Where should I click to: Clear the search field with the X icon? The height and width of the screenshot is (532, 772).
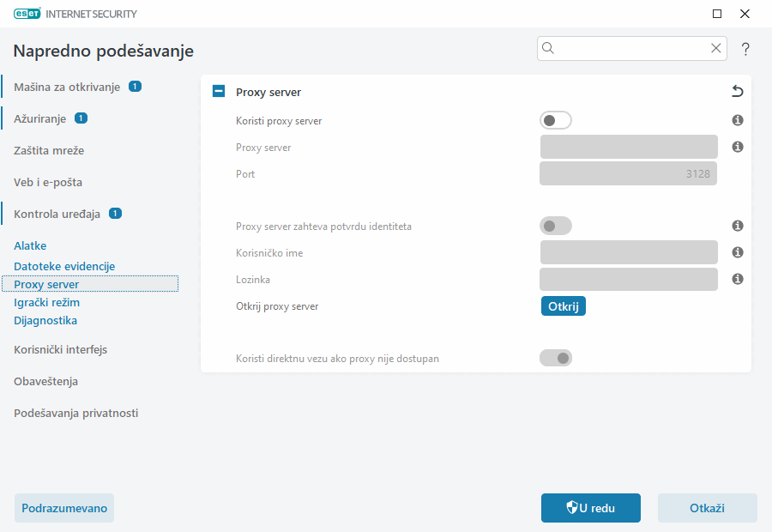point(716,48)
